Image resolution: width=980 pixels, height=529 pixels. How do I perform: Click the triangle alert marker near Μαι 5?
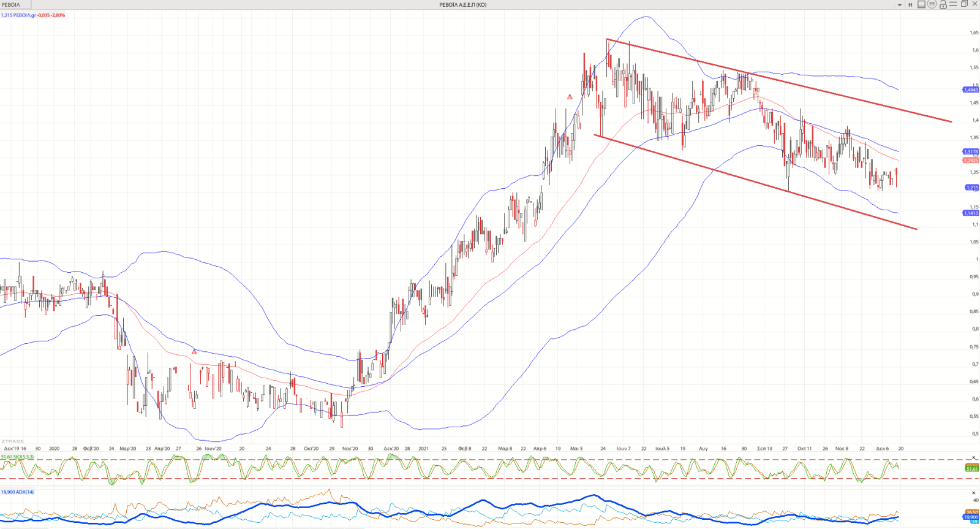[570, 97]
